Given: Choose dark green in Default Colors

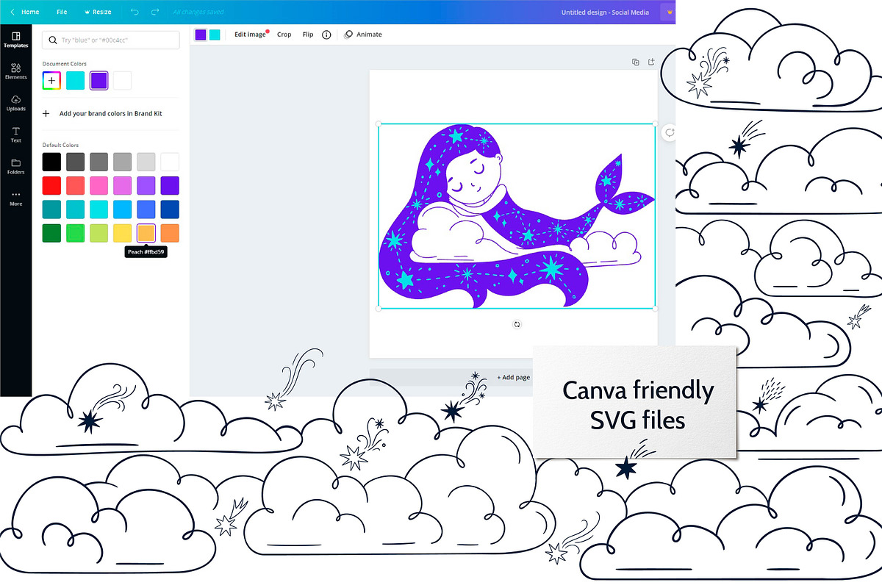Looking at the screenshot, I should (x=51, y=233).
